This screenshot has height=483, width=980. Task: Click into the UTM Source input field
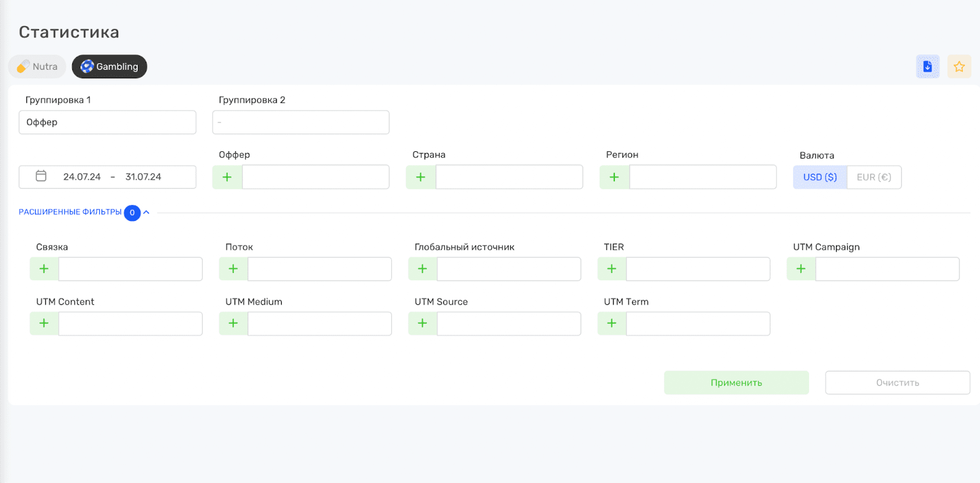tap(508, 324)
